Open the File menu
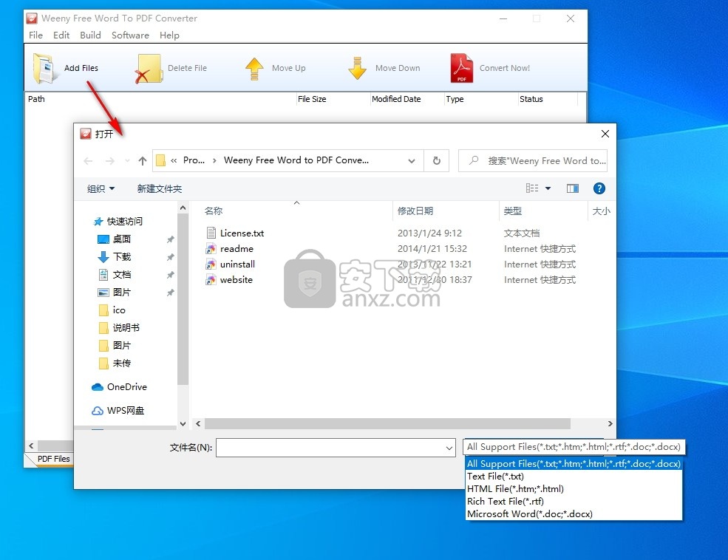 coord(35,35)
